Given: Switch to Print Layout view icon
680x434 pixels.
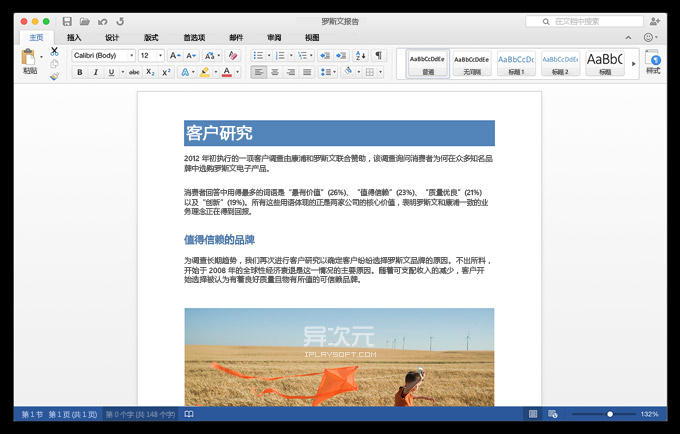Looking at the screenshot, I should (533, 414).
